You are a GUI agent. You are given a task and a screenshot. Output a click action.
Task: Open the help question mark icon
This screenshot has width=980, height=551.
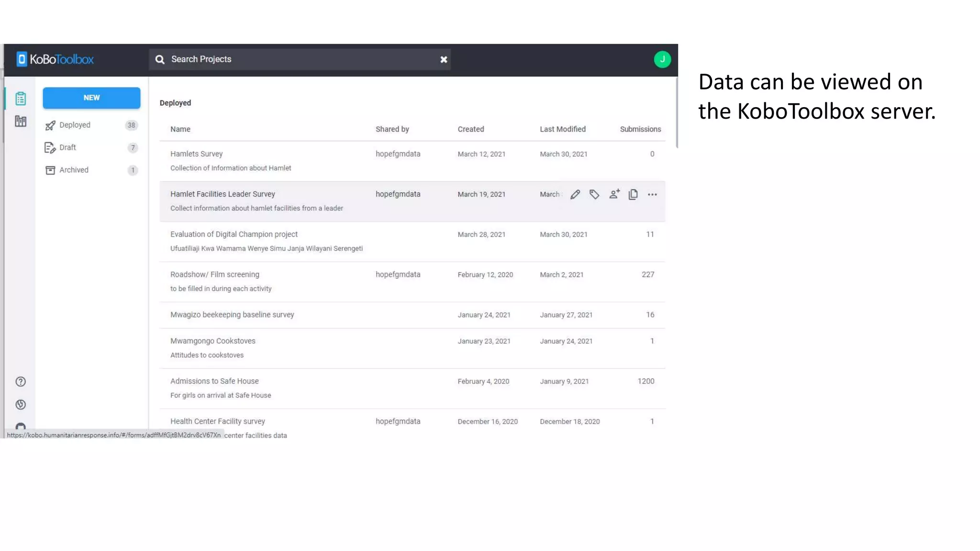(x=21, y=382)
